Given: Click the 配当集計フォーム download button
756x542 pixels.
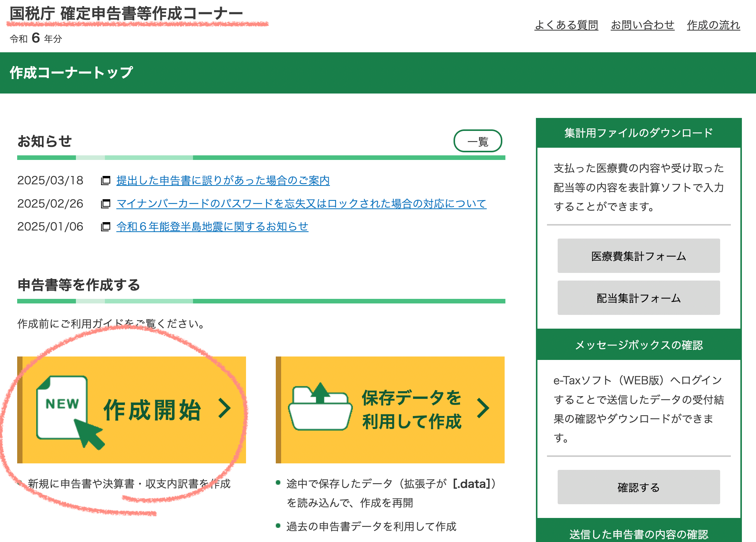Looking at the screenshot, I should 638,298.
